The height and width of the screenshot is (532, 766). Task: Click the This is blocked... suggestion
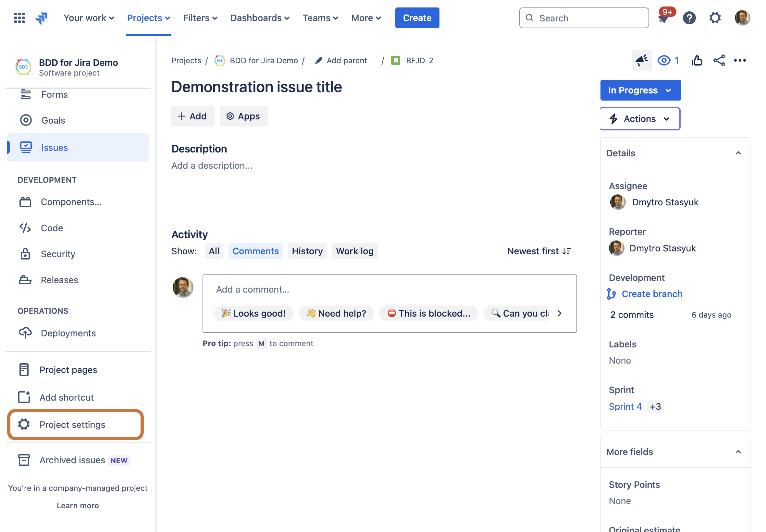(x=429, y=313)
